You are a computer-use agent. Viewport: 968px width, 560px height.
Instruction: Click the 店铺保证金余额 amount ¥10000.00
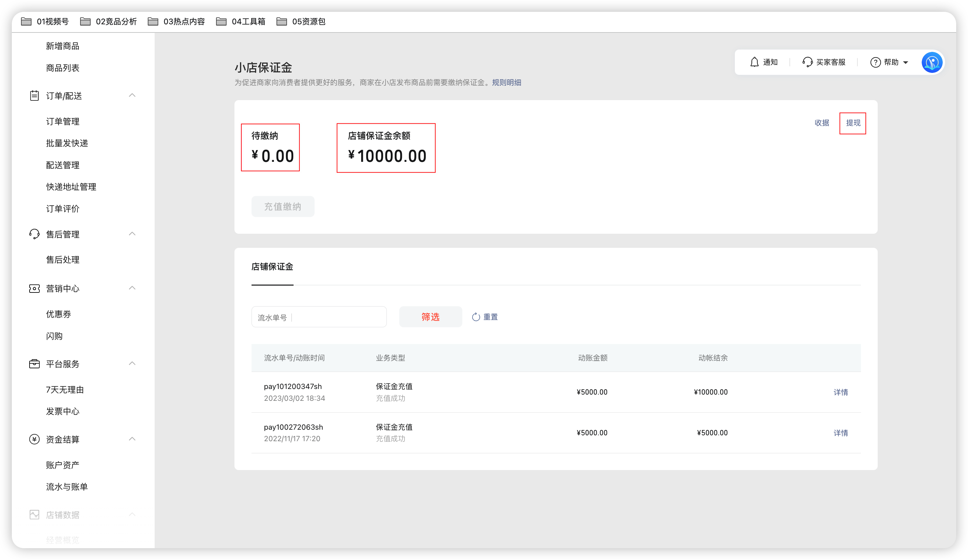387,156
